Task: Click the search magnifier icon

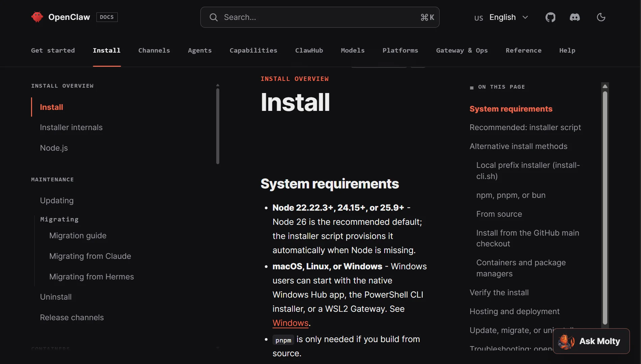Action: (214, 17)
